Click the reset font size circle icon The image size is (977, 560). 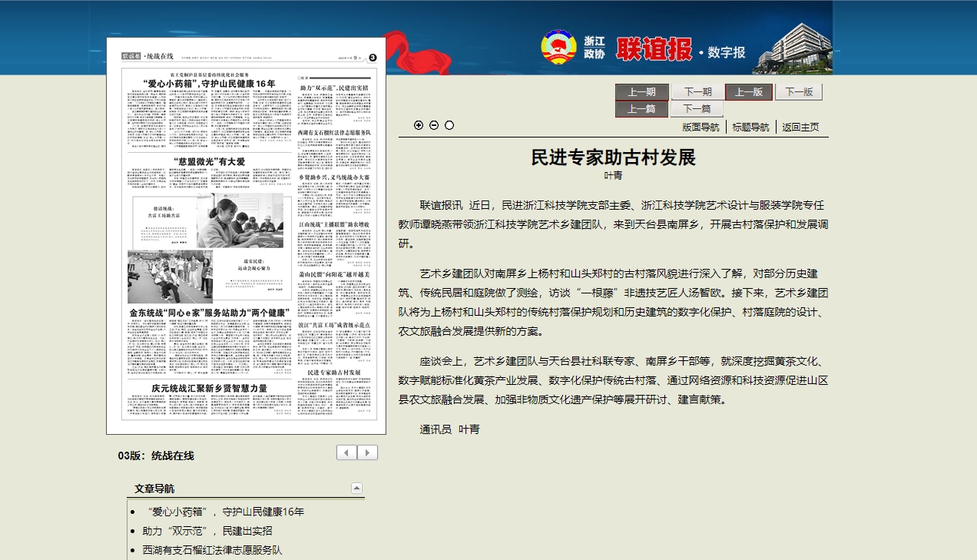pyautogui.click(x=449, y=125)
